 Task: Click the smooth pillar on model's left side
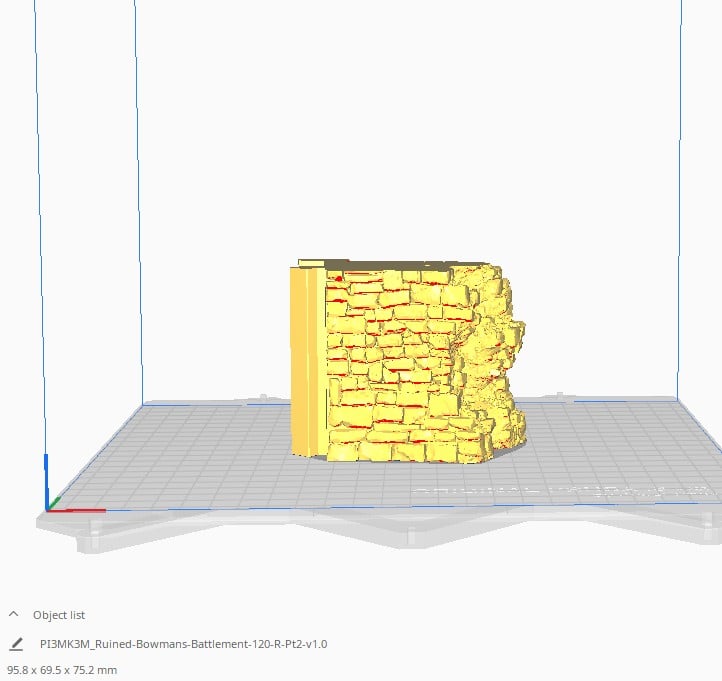pyautogui.click(x=308, y=361)
